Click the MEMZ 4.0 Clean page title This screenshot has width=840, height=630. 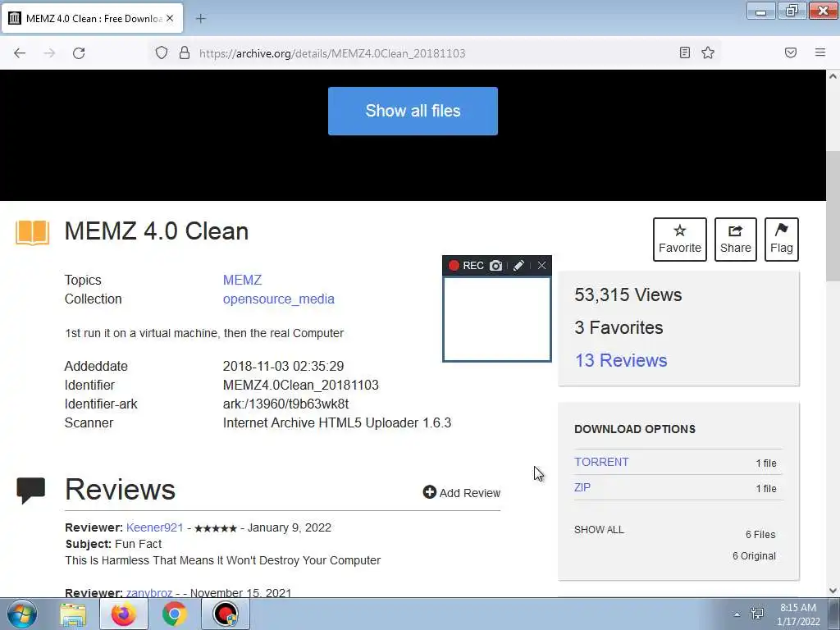pos(157,231)
